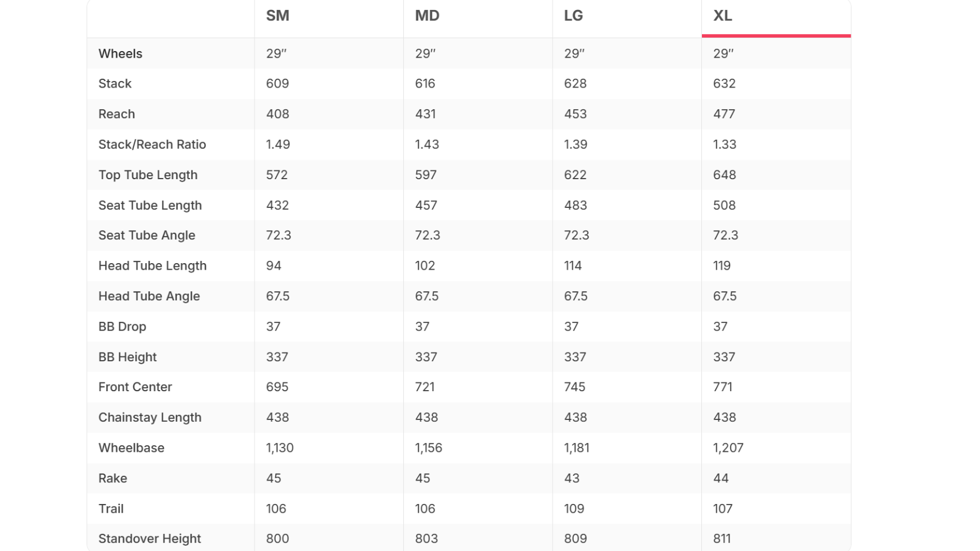Click the Head Tube Length row label

[x=153, y=266]
